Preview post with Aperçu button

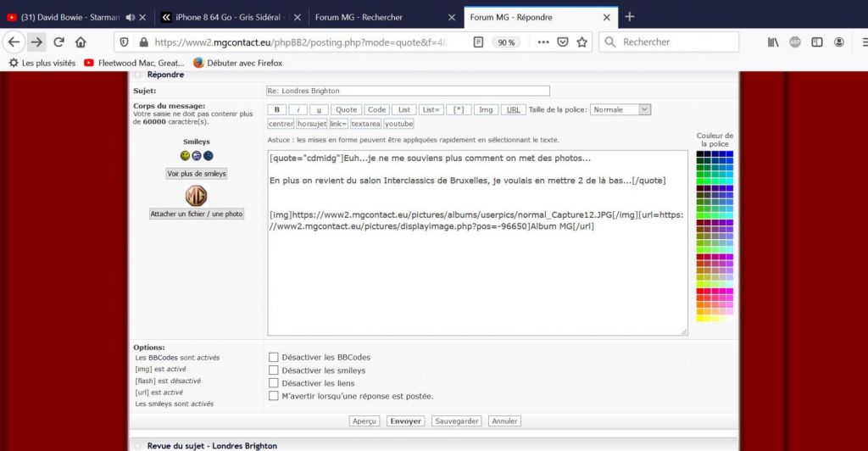tap(364, 421)
